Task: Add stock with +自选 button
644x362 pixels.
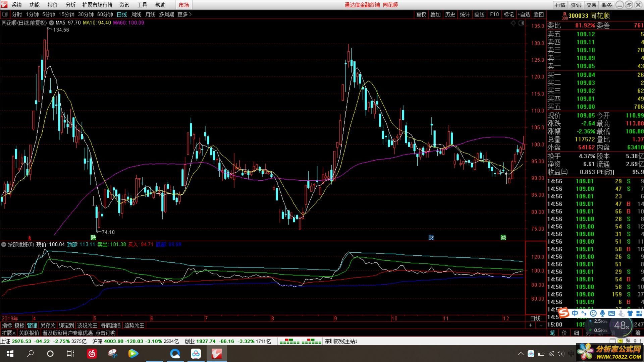Action: click(x=524, y=14)
